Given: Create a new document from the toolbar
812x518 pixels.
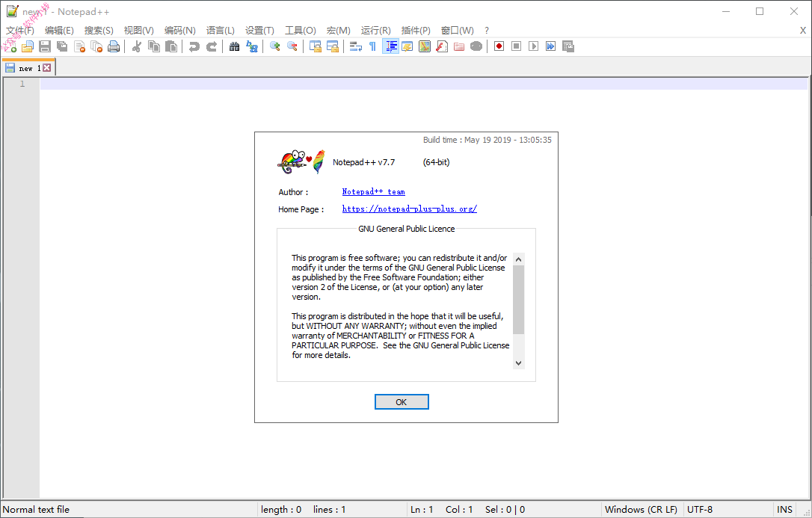Looking at the screenshot, I should click(10, 46).
